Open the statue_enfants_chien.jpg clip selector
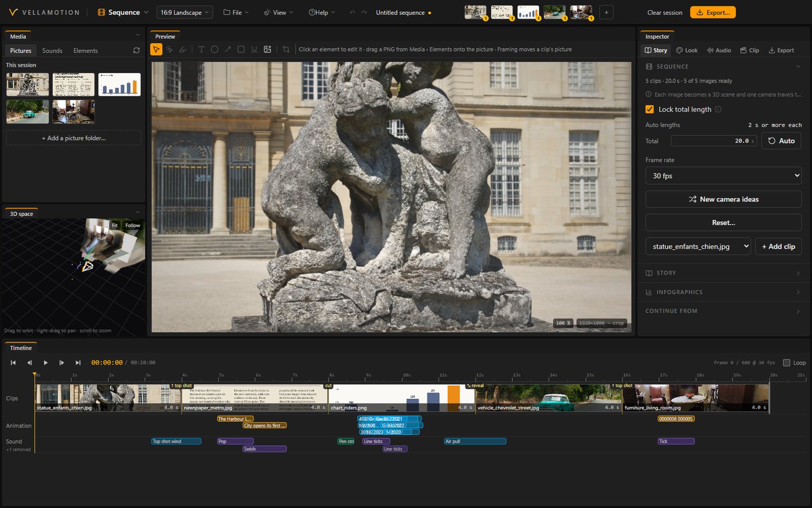The image size is (812, 508). pos(698,246)
